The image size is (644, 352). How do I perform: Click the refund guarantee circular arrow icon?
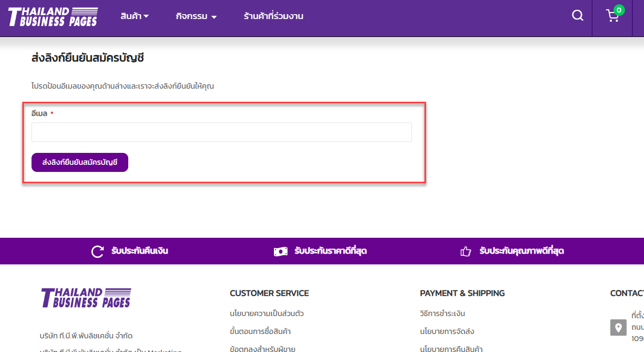click(97, 251)
